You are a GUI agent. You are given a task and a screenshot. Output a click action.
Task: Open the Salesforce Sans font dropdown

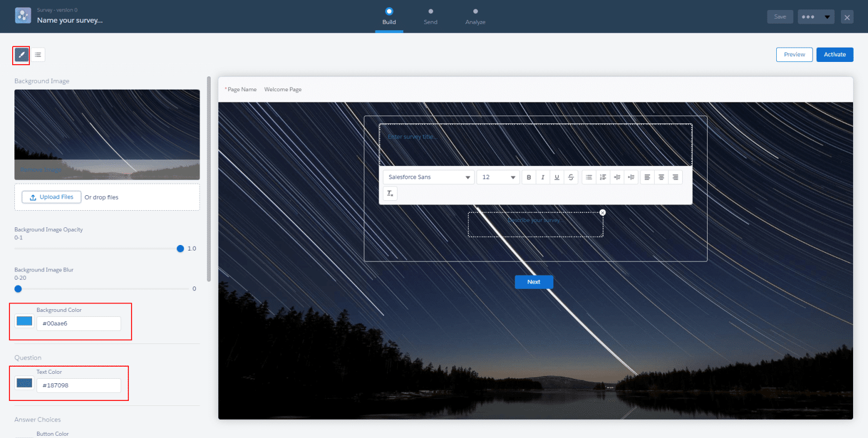pos(428,178)
